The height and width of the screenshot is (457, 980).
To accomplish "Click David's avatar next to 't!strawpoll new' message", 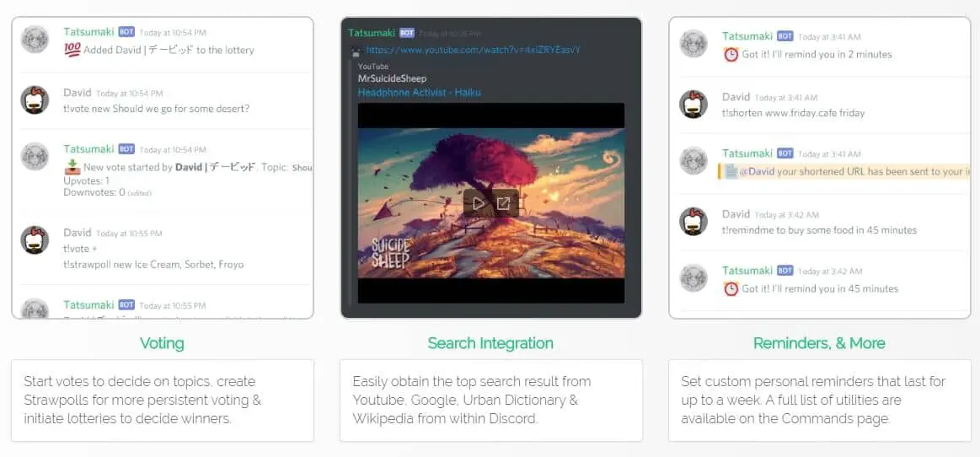I will click(35, 240).
